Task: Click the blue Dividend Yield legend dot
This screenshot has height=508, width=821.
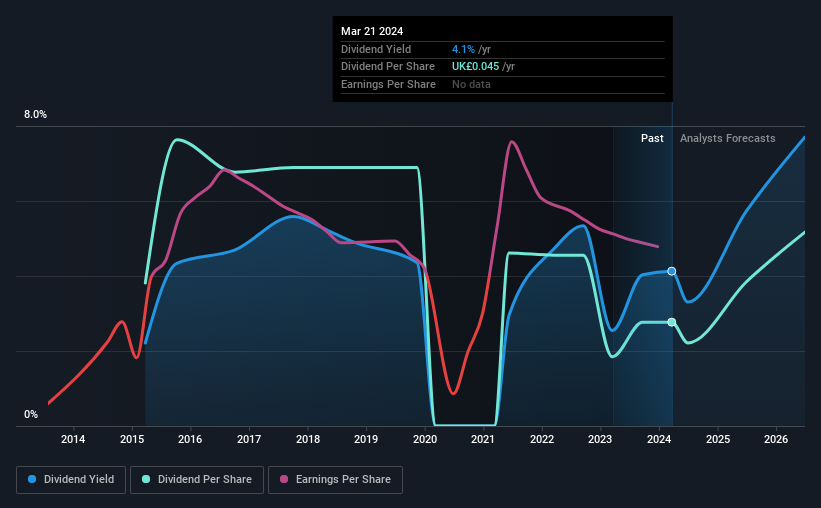Action: pos(32,479)
